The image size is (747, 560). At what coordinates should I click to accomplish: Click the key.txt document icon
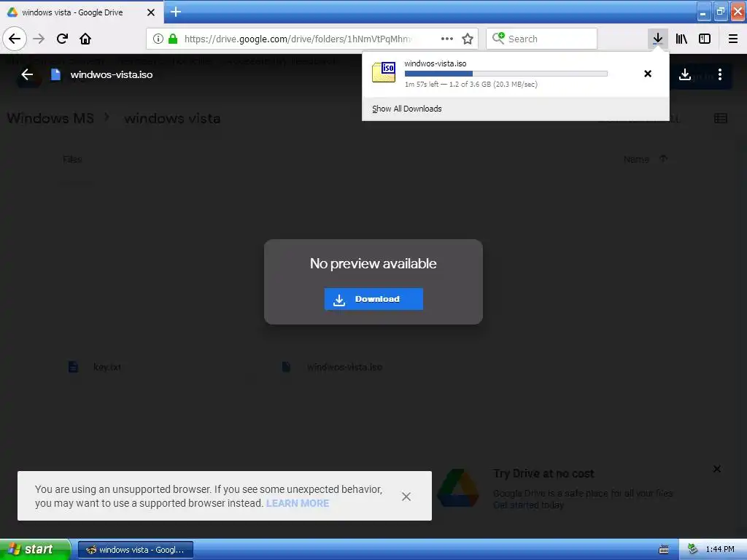pyautogui.click(x=73, y=367)
